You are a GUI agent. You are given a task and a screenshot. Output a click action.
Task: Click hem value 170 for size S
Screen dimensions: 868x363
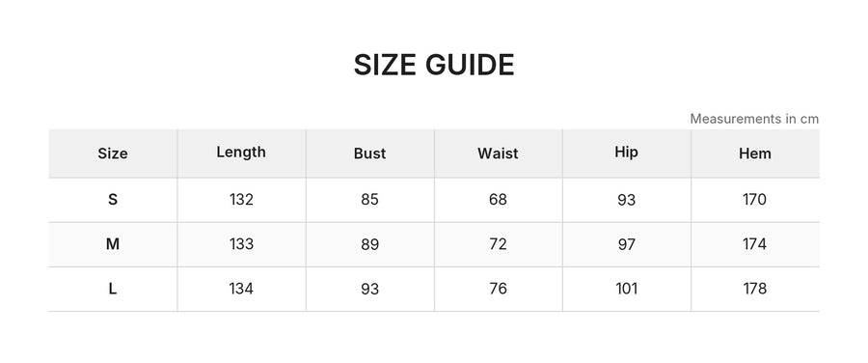click(754, 200)
